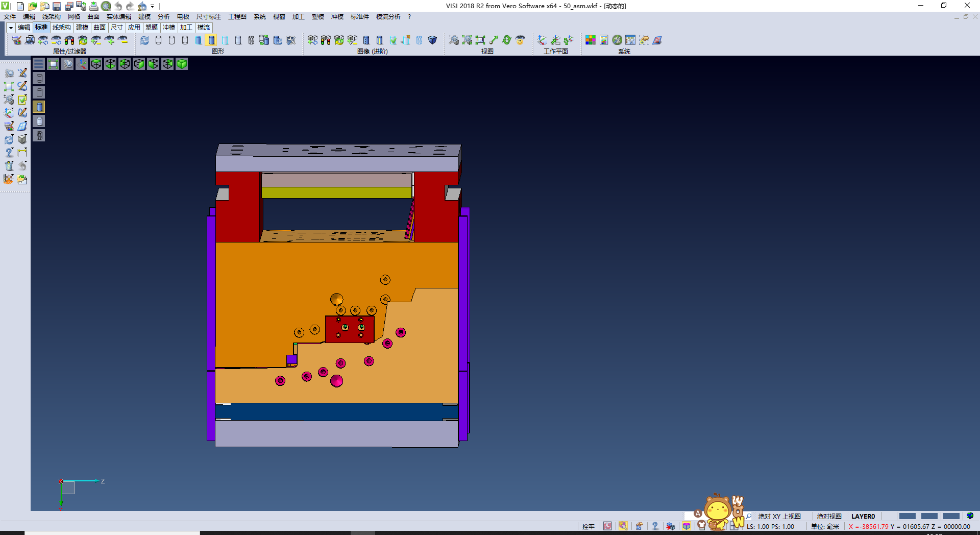Select the highlighted shaded cylinder display mode
Image resolution: width=980 pixels, height=535 pixels.
click(211, 40)
